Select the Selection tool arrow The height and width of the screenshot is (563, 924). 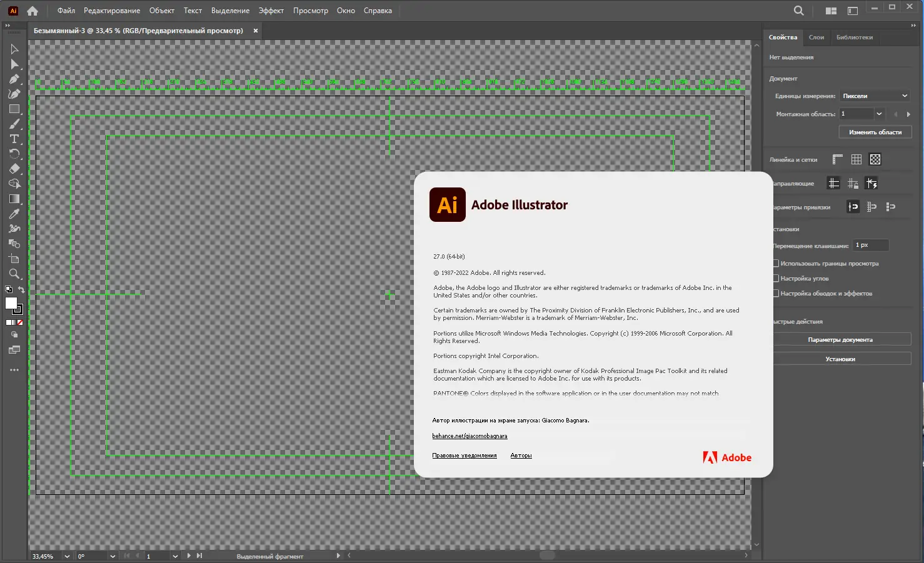coord(14,49)
